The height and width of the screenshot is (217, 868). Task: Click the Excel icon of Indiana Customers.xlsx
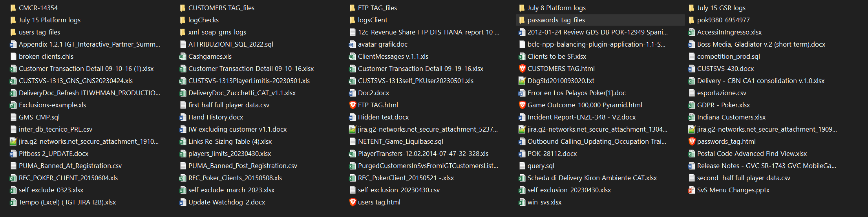point(691,117)
